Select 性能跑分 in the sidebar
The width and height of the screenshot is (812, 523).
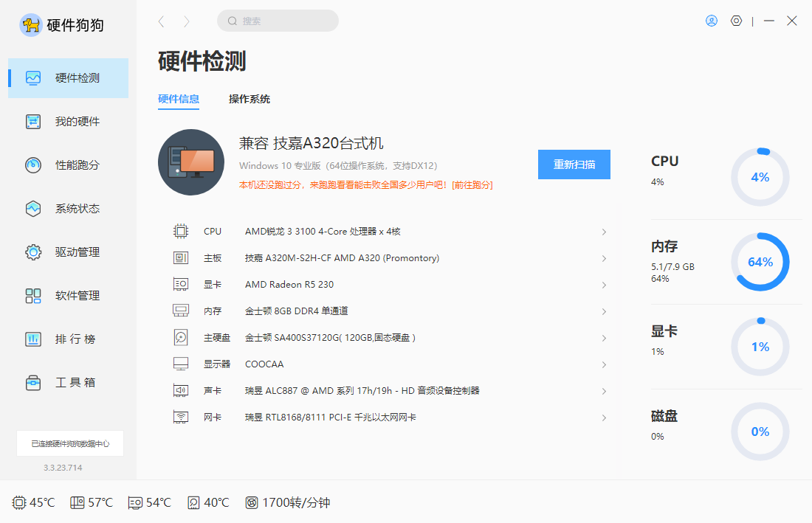(x=67, y=164)
